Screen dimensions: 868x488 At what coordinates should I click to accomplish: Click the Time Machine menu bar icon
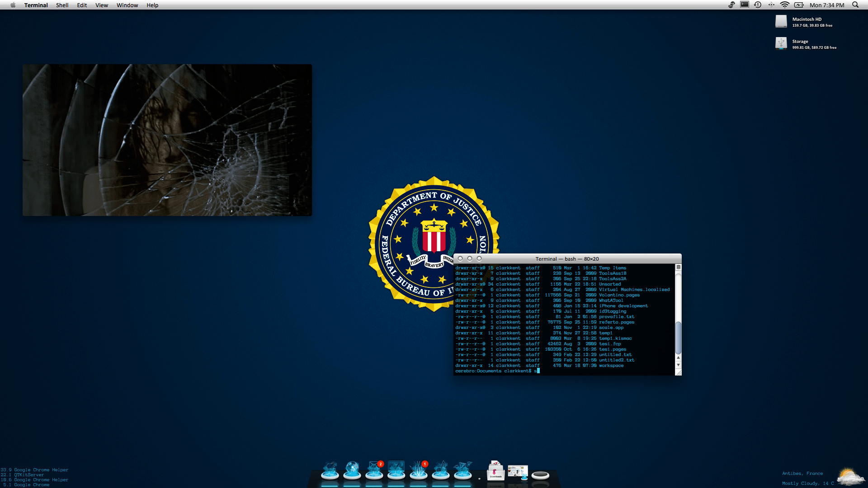758,5
